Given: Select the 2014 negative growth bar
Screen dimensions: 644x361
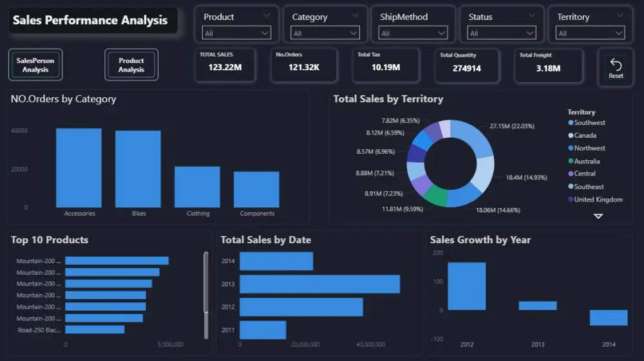Looking at the screenshot, I should (x=609, y=318).
